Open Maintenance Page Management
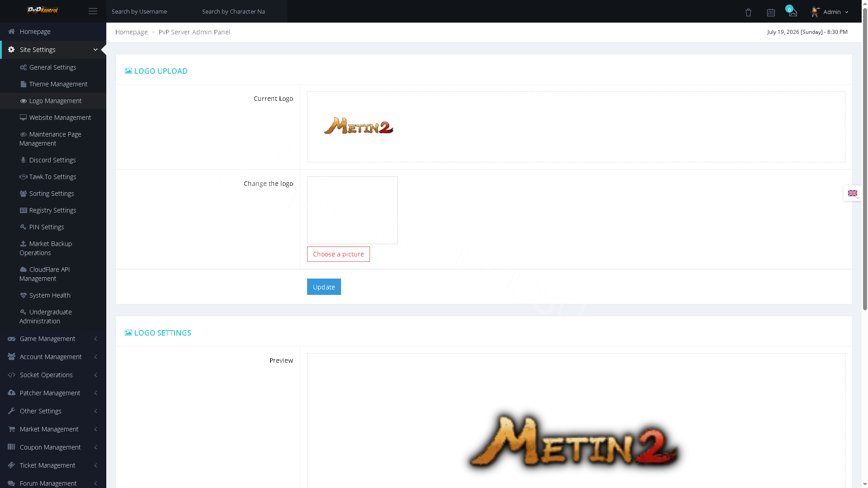 pos(53,139)
